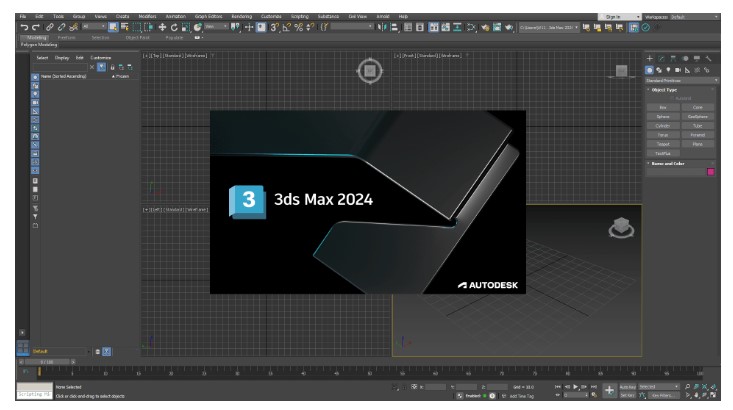
Task: Open the Help menu
Action: (403, 16)
